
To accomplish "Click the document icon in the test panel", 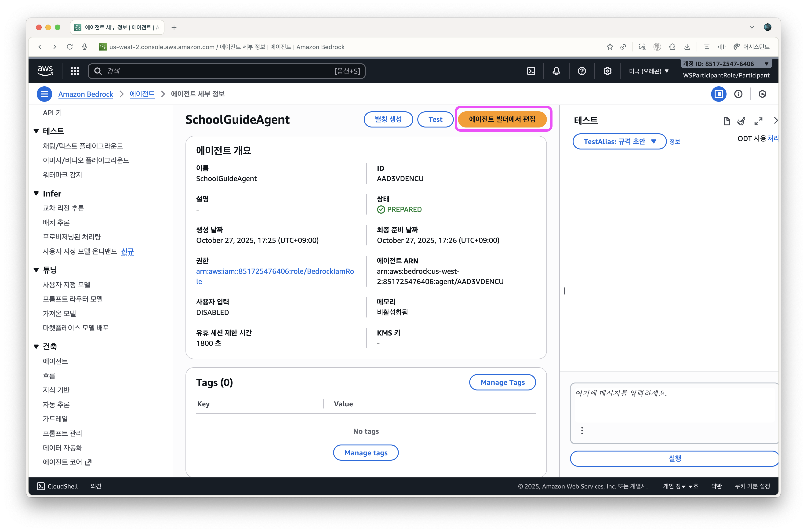I will (x=726, y=121).
